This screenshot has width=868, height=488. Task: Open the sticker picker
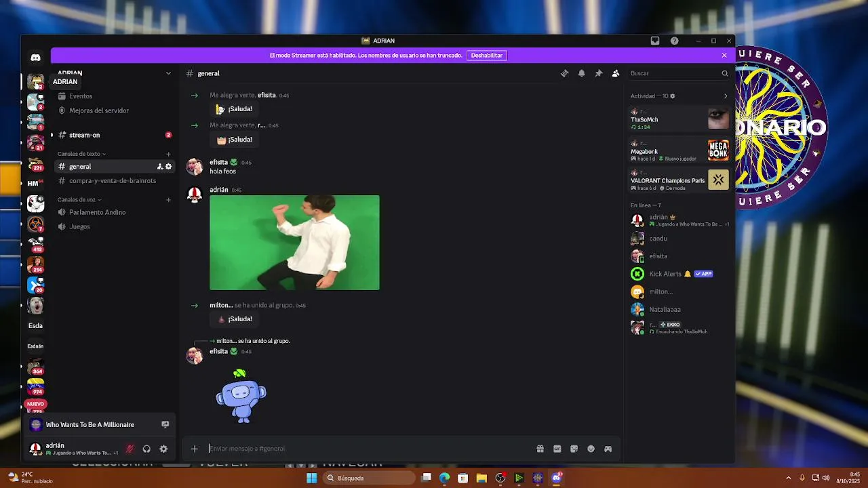pos(574,449)
